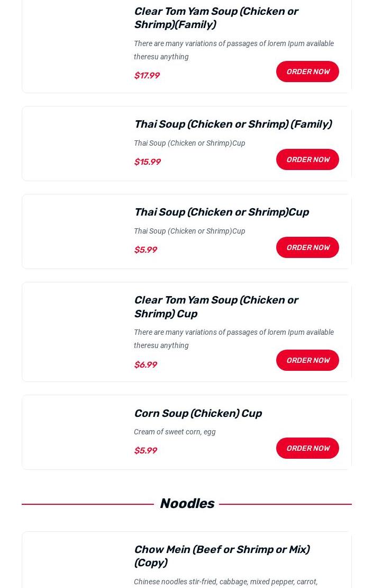This screenshot has height=588, width=373.
Task: Click the $5.99 price of Thai Soup Cup
Action: [145, 250]
